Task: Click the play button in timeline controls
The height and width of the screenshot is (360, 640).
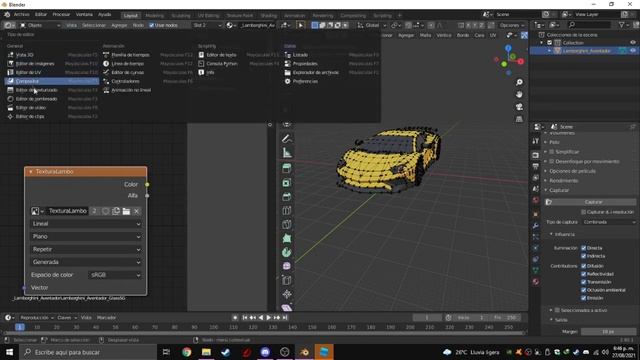Action: (269, 318)
